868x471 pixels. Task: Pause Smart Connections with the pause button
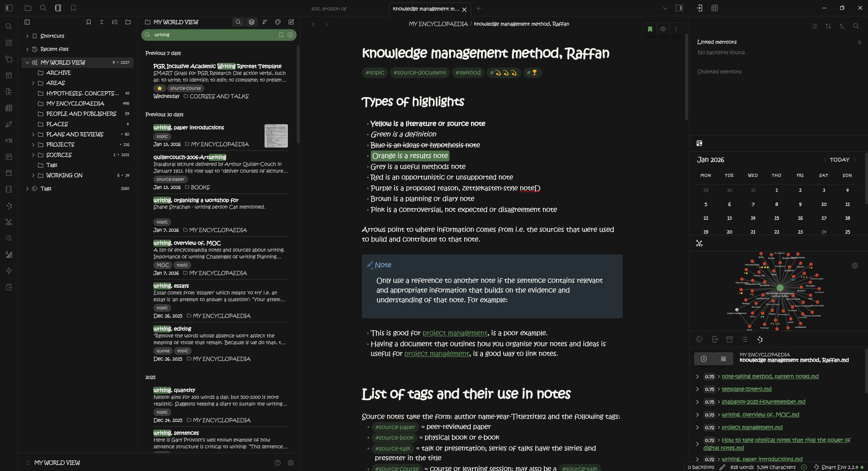(704, 359)
